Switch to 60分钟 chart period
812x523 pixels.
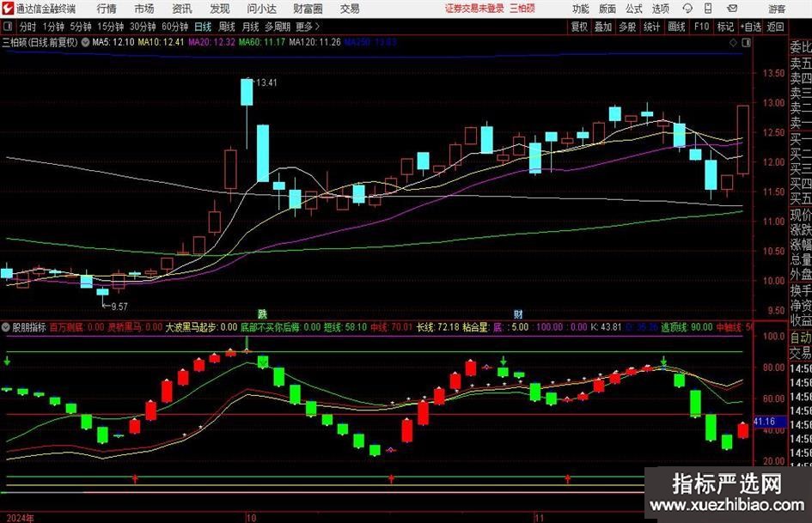click(x=174, y=27)
